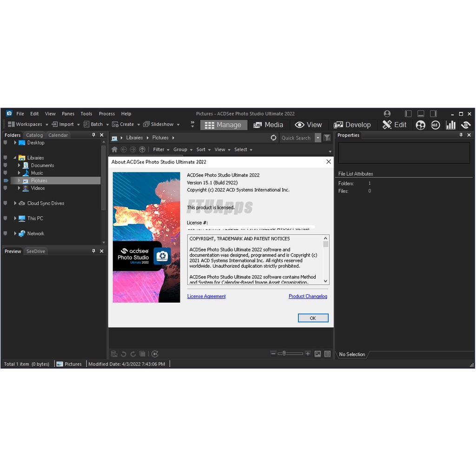Image resolution: width=476 pixels, height=476 pixels.
Task: Click the License Agreement link
Action: coord(206,296)
